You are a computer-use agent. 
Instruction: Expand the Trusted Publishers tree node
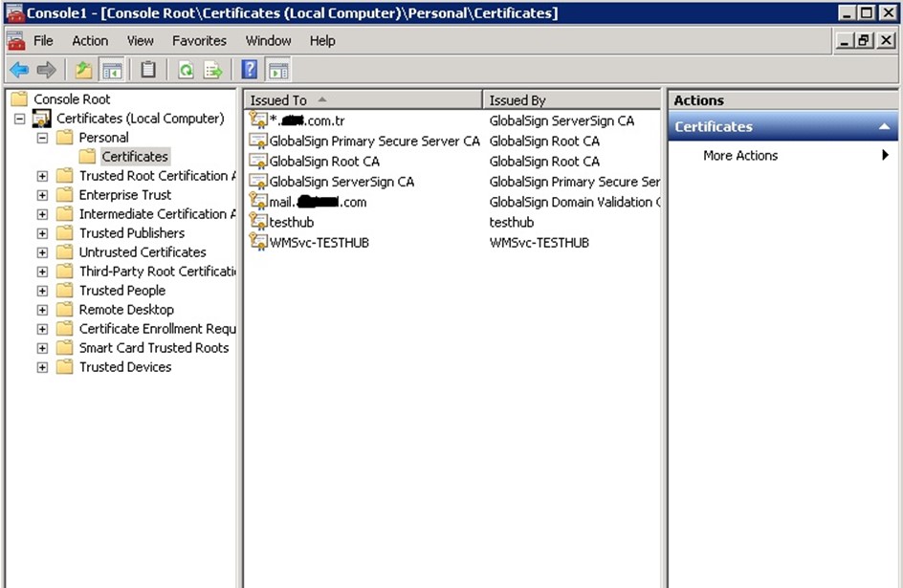coord(42,233)
